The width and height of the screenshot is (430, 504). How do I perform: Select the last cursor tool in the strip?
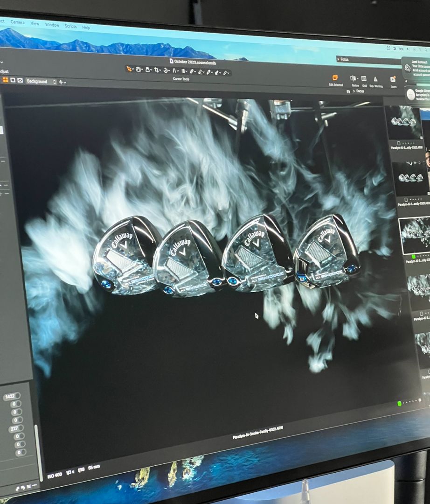225,73
